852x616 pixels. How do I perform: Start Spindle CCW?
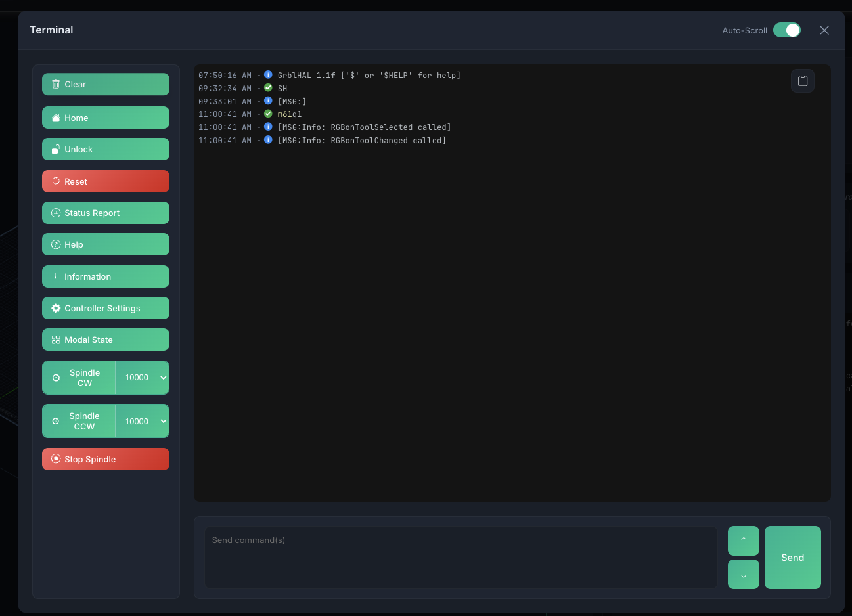coord(79,421)
